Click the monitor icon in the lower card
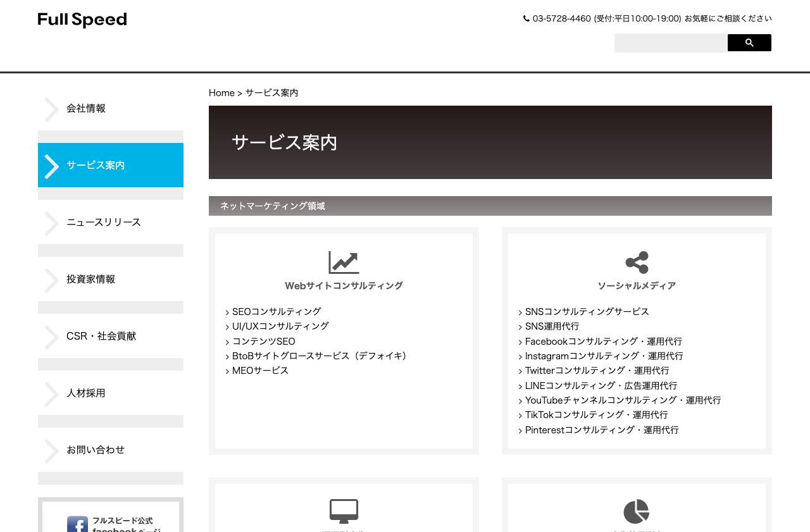This screenshot has width=810, height=532. click(343, 509)
